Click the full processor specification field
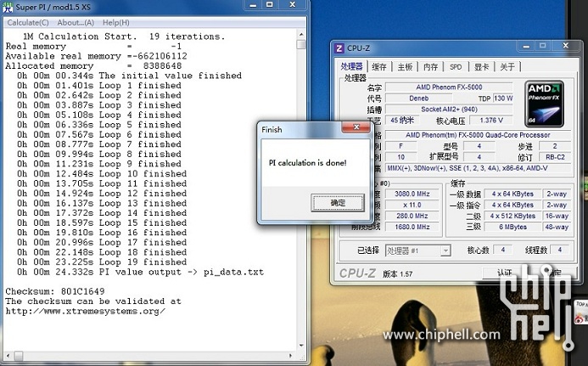Image resolution: width=588 pixels, height=366 pixels. point(479,135)
